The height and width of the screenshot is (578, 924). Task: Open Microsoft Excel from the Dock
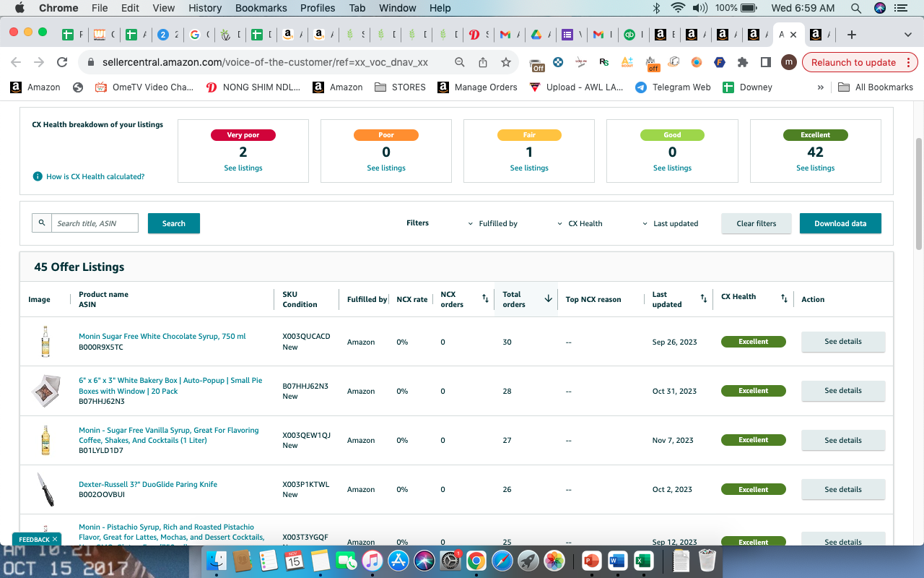(642, 560)
